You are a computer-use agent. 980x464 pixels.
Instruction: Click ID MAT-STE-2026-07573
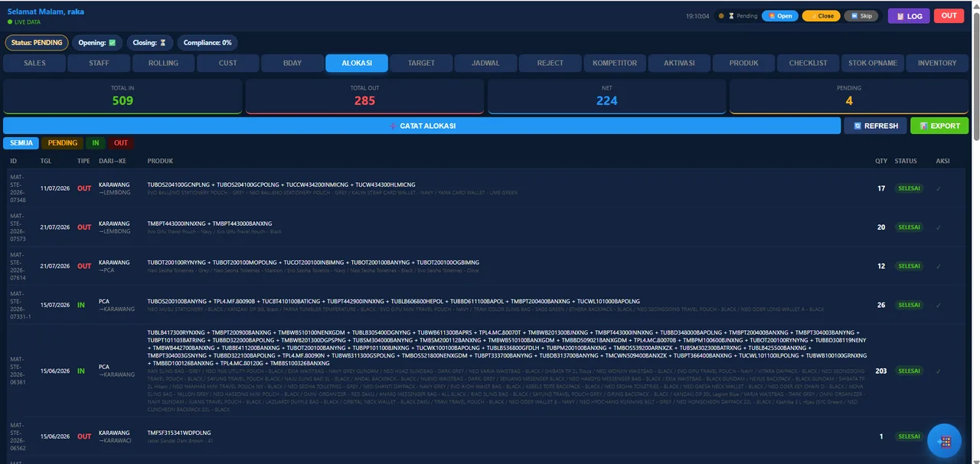click(x=18, y=227)
